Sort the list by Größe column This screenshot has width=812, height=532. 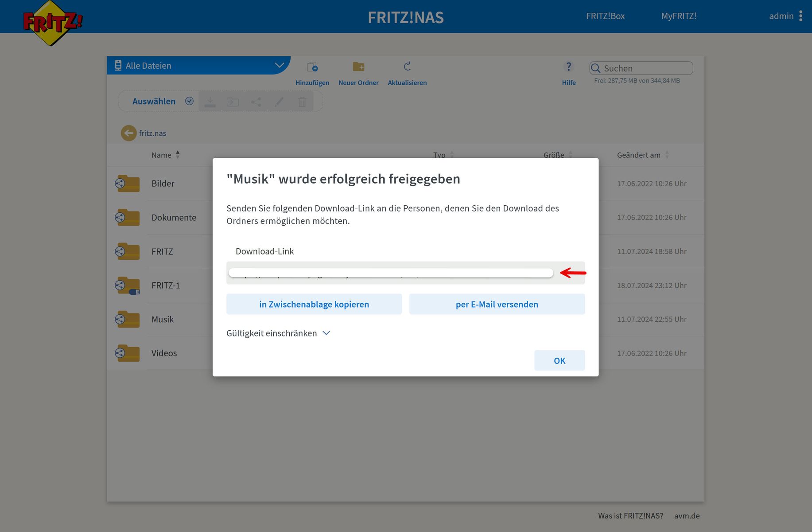click(558, 155)
